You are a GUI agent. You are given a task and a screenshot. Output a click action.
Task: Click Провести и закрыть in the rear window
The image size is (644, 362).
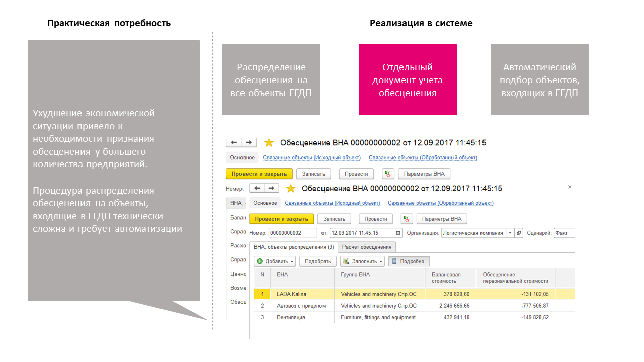260,174
